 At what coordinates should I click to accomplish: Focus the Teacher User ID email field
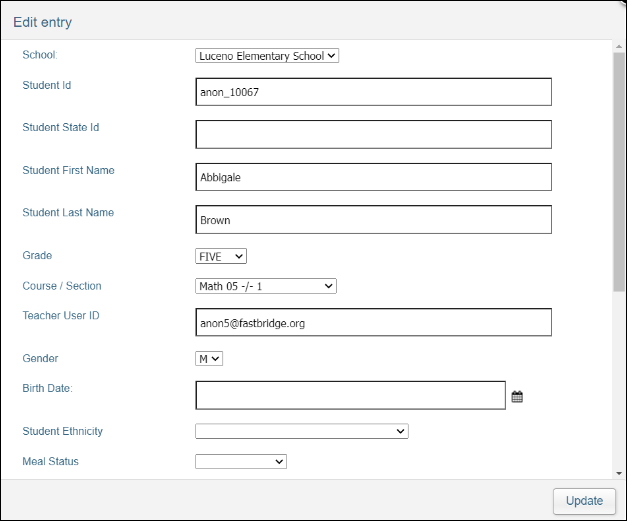pyautogui.click(x=373, y=322)
